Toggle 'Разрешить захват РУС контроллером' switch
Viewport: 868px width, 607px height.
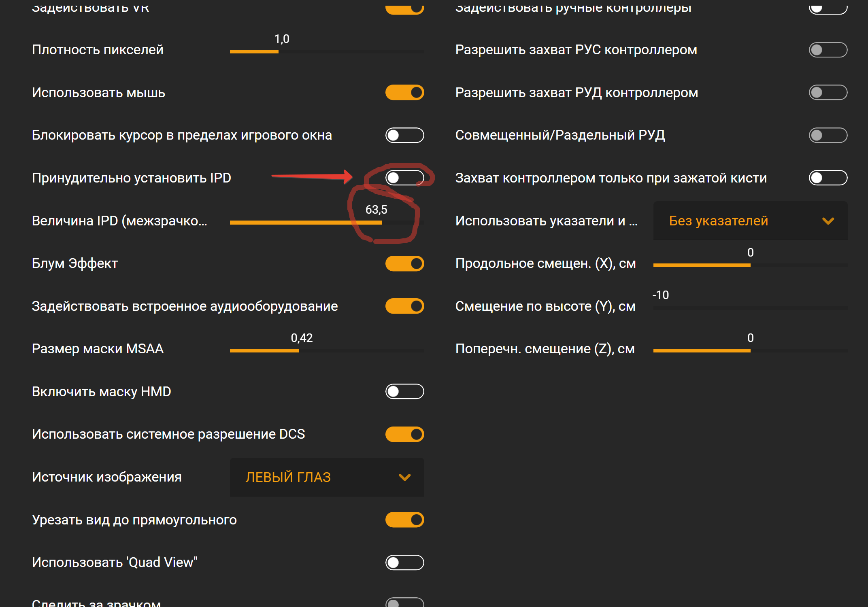pos(828,50)
